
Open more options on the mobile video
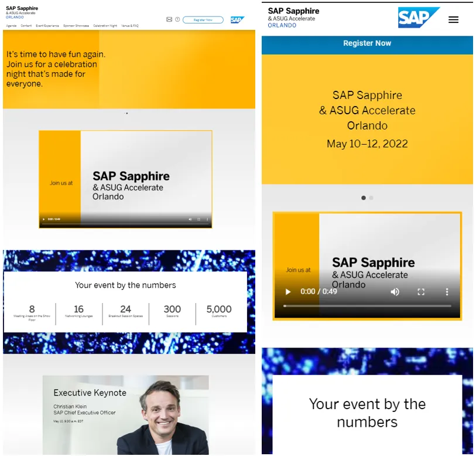447,292
